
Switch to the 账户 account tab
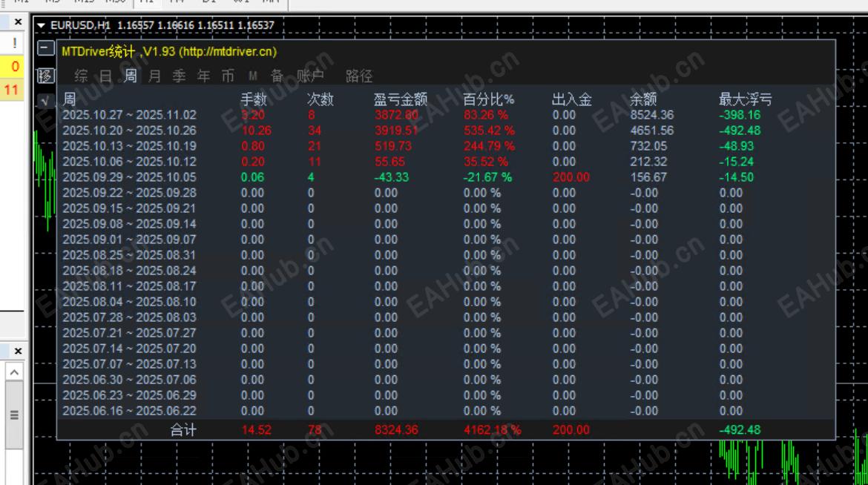(310, 76)
